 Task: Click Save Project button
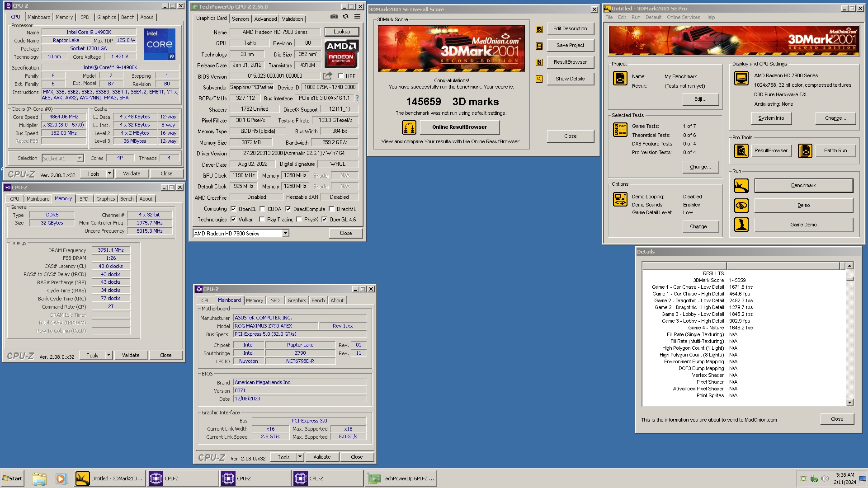click(x=570, y=46)
